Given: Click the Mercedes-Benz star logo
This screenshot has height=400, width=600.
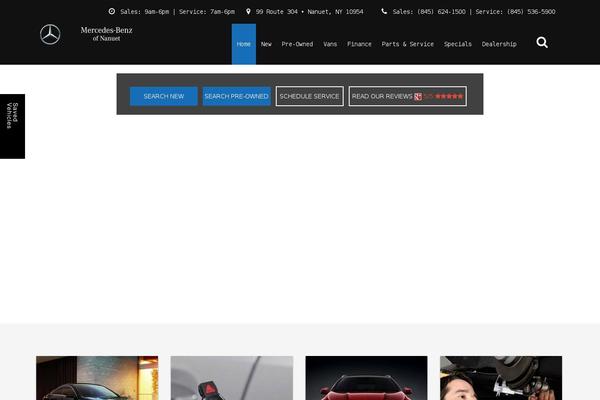Looking at the screenshot, I should pyautogui.click(x=50, y=34).
